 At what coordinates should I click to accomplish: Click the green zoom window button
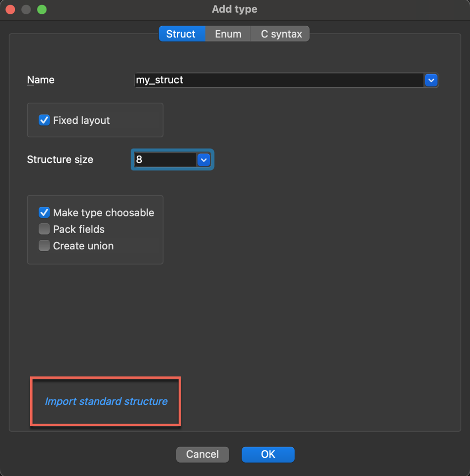click(x=42, y=9)
